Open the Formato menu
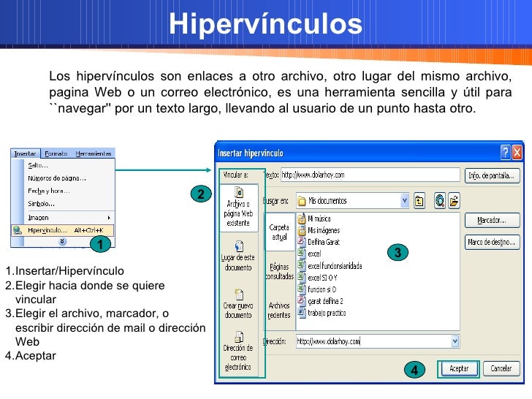532x399 pixels. [x=56, y=153]
